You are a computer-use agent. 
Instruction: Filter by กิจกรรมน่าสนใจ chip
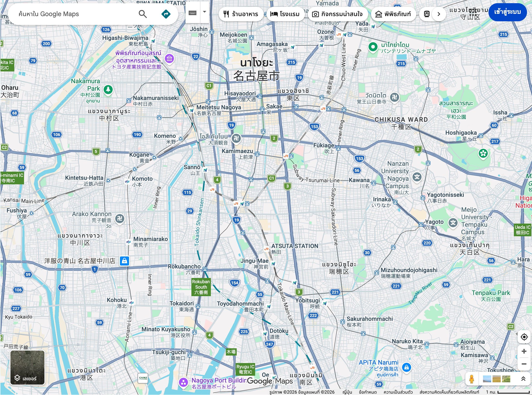click(x=337, y=14)
